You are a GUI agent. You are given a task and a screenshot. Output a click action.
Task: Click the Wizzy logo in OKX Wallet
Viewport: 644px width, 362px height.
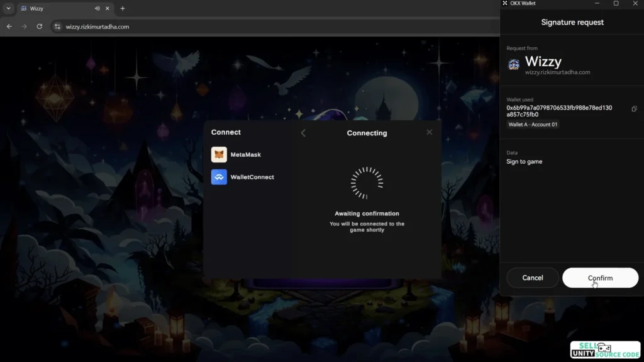pos(514,64)
